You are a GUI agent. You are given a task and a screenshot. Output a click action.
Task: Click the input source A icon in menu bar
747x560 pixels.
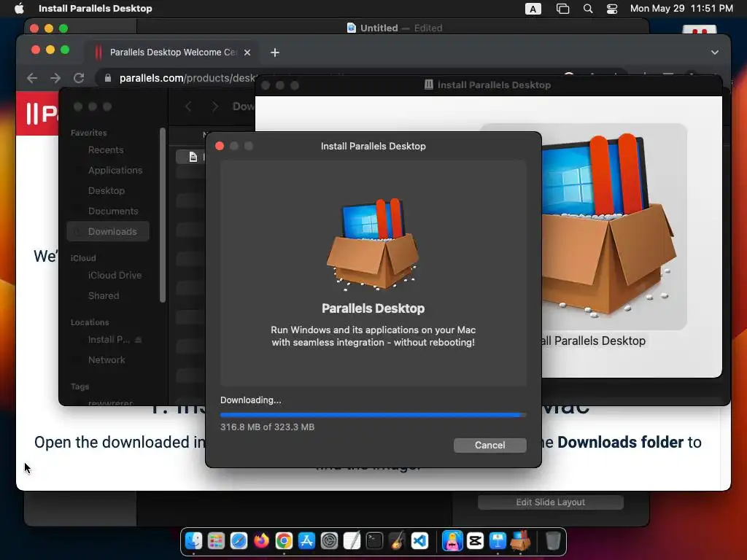pyautogui.click(x=533, y=9)
